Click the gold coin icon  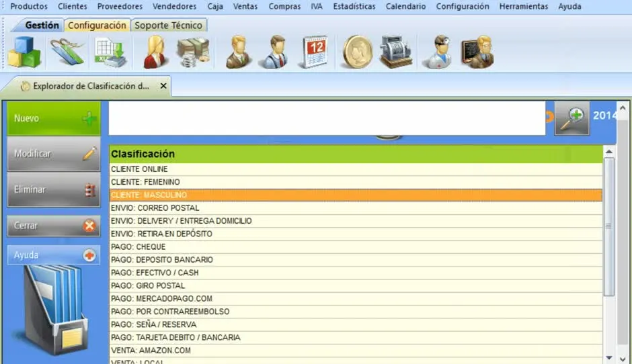(x=358, y=52)
